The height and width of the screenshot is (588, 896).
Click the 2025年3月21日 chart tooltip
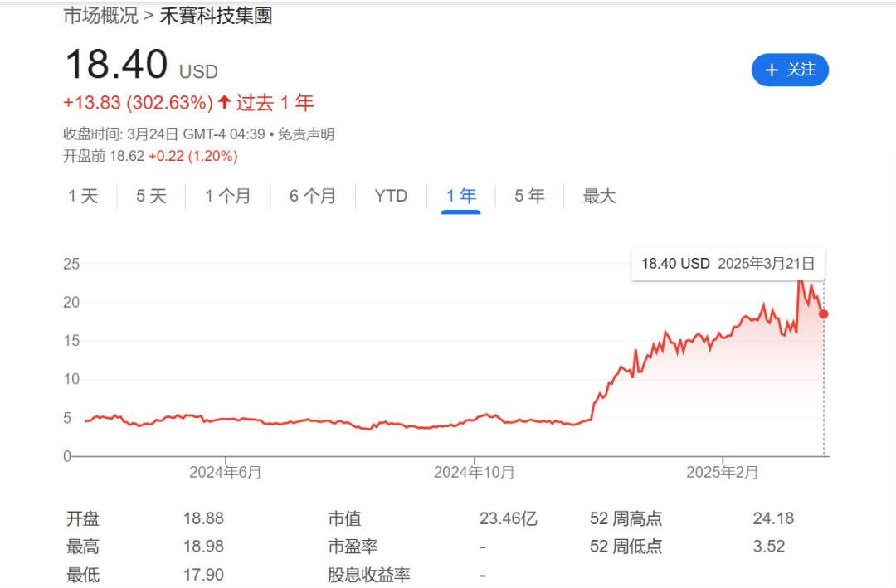pos(728,264)
